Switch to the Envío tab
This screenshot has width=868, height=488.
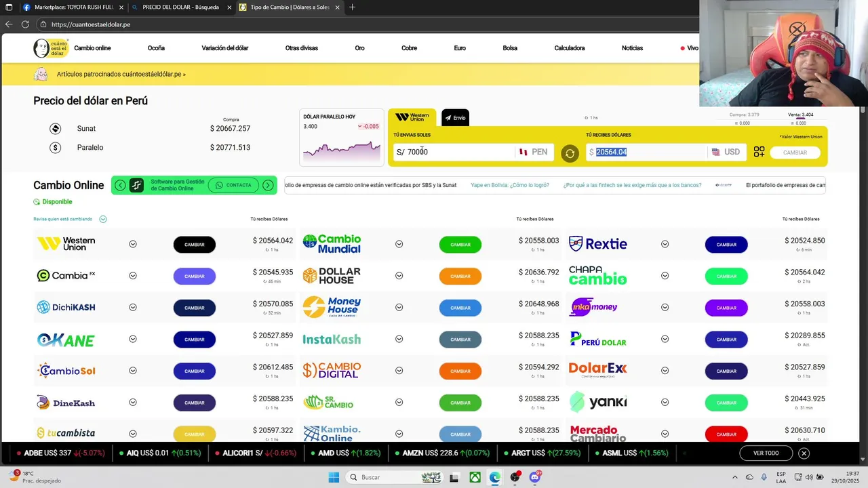click(x=455, y=117)
